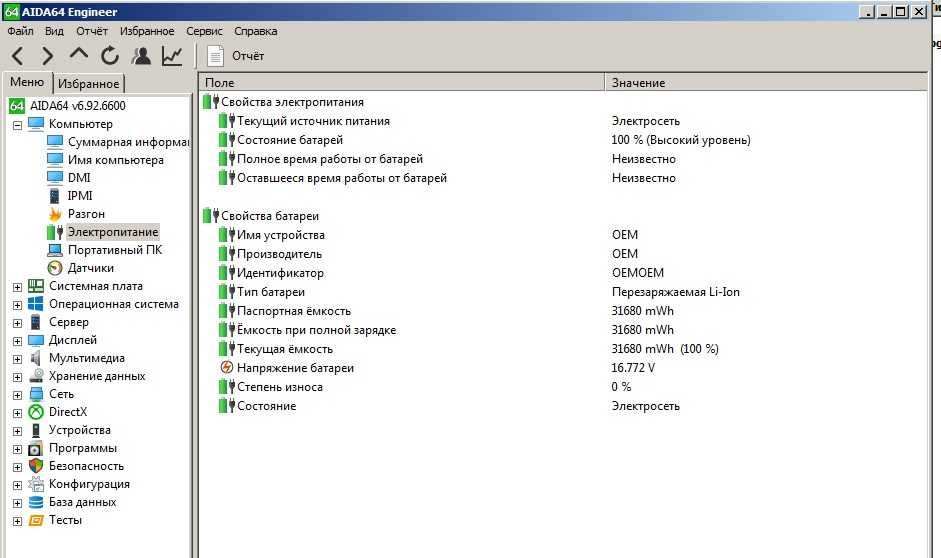The width and height of the screenshot is (941, 558).
Task: Expand the Безопасность tree node
Action: (x=17, y=467)
